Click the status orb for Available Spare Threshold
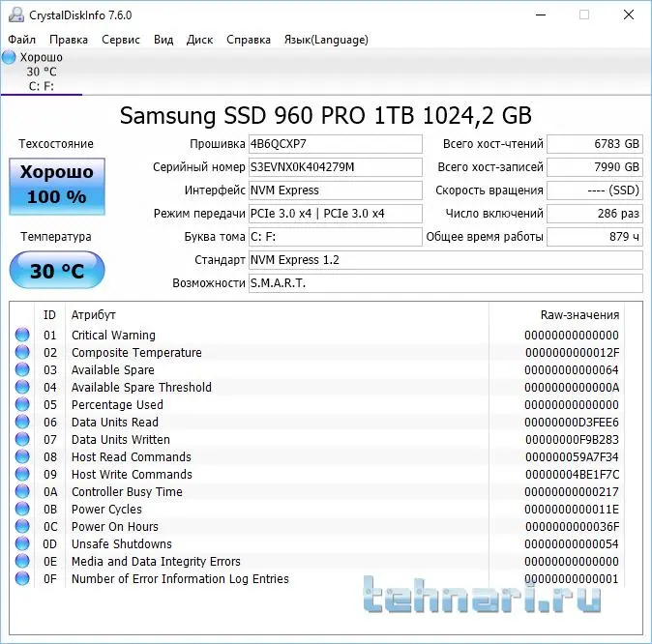 [22, 387]
